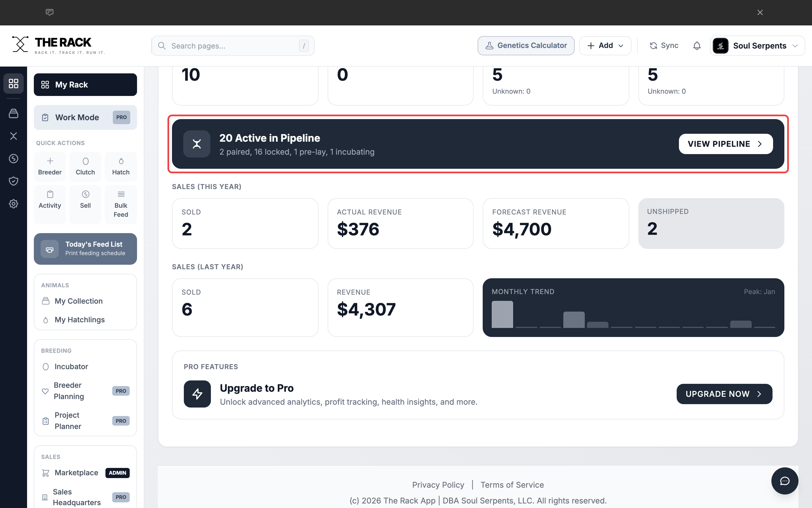Open collection icon in dark rail
This screenshot has width=812, height=508.
14,113
